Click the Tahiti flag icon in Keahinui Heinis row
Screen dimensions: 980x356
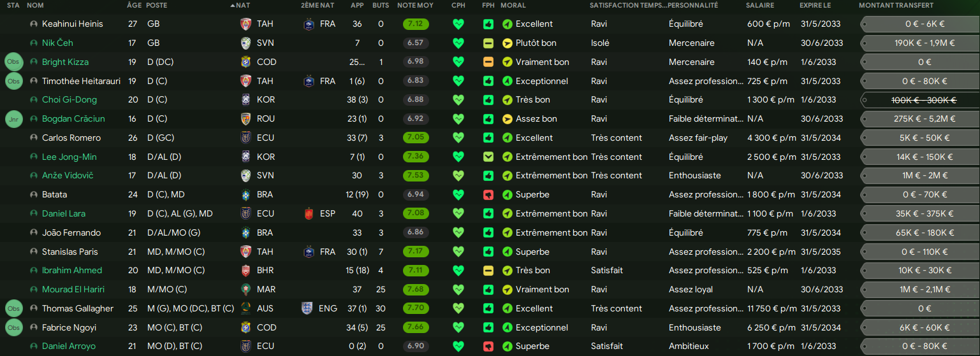click(246, 24)
